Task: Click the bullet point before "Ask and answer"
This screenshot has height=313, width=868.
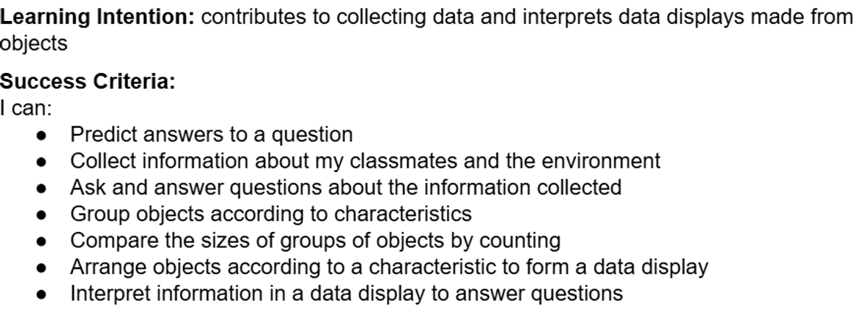Action: point(43,189)
